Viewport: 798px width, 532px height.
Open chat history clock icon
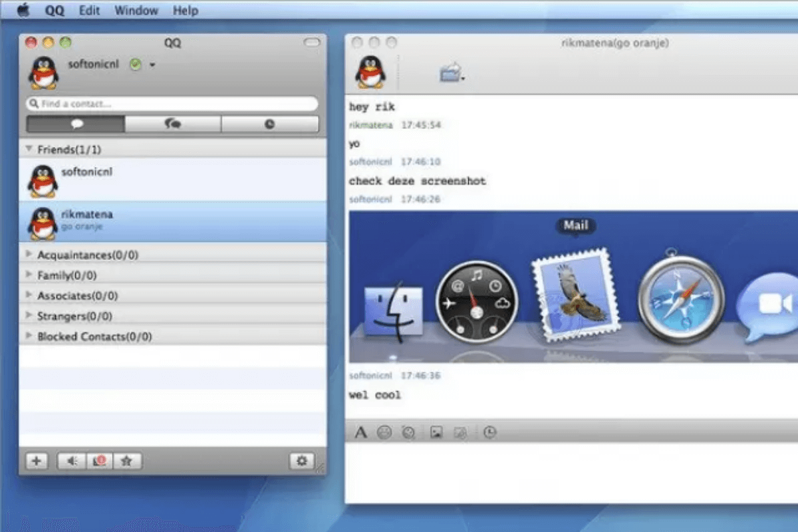tap(489, 433)
